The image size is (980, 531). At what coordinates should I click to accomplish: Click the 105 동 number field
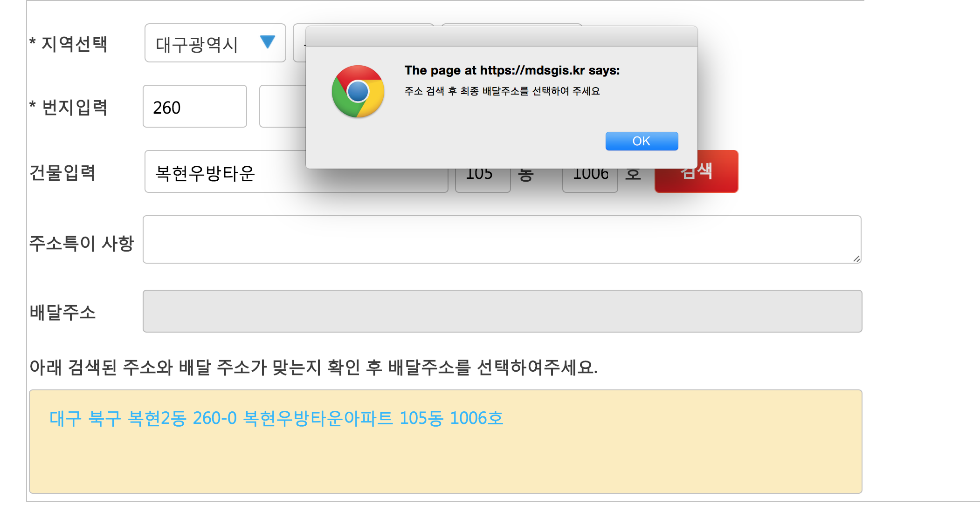(x=482, y=182)
